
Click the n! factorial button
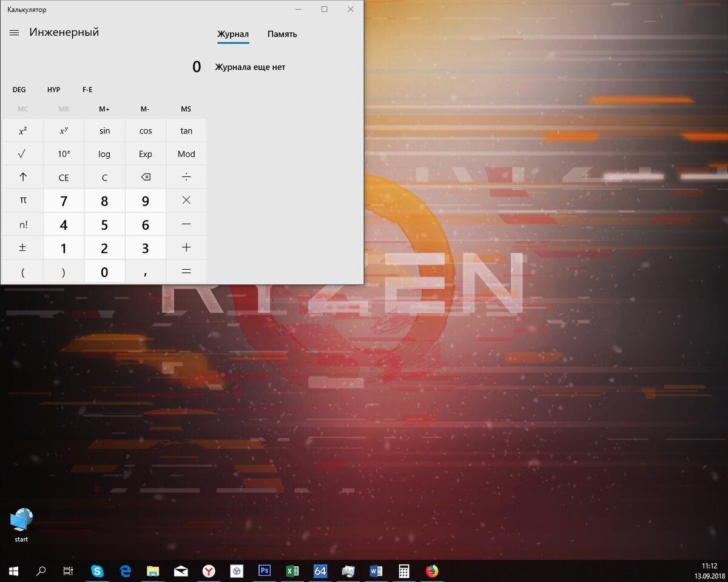pyautogui.click(x=22, y=224)
